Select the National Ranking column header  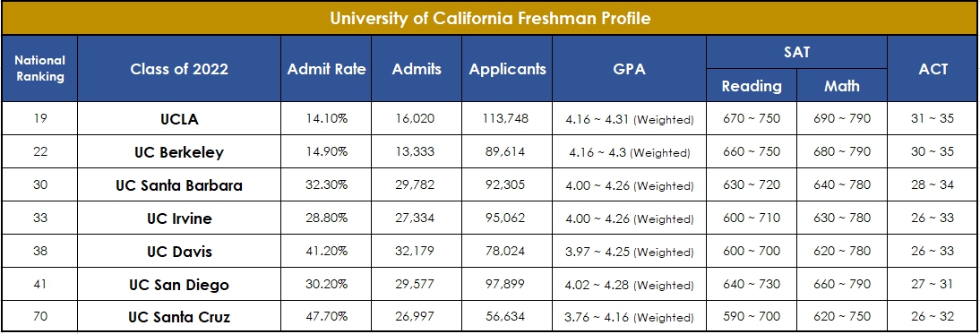pyautogui.click(x=40, y=69)
